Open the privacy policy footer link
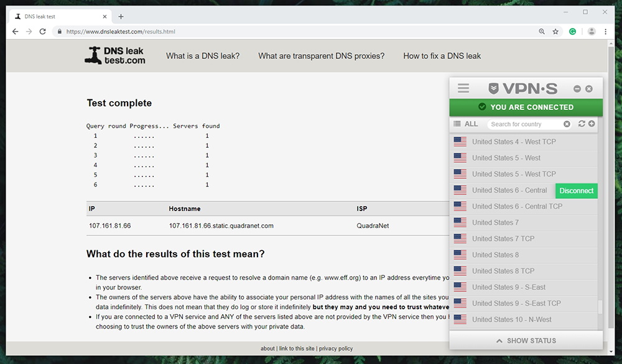The height and width of the screenshot is (364, 622). (336, 348)
